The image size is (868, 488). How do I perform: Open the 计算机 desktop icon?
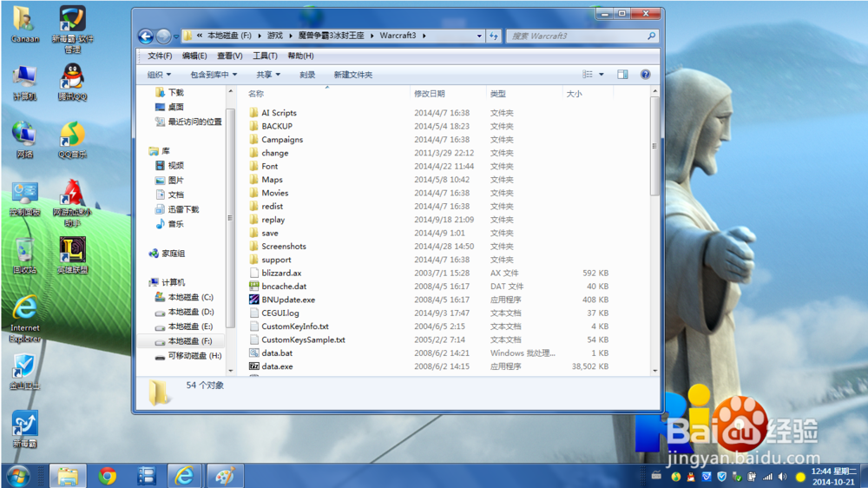pos(25,82)
